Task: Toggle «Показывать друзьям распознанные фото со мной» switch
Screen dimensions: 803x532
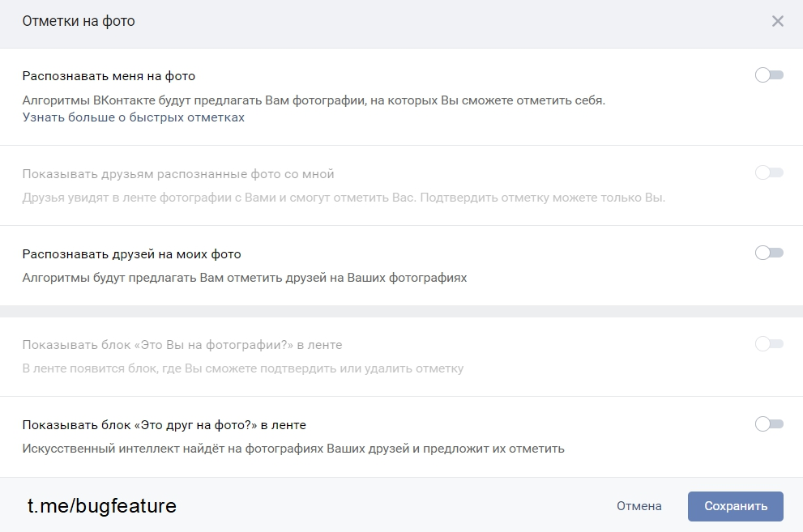Action: [x=769, y=172]
